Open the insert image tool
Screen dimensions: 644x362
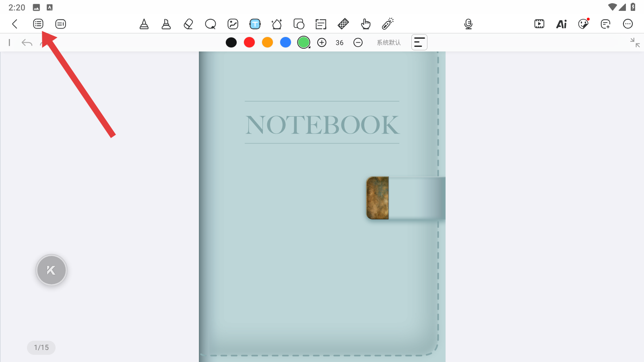233,24
